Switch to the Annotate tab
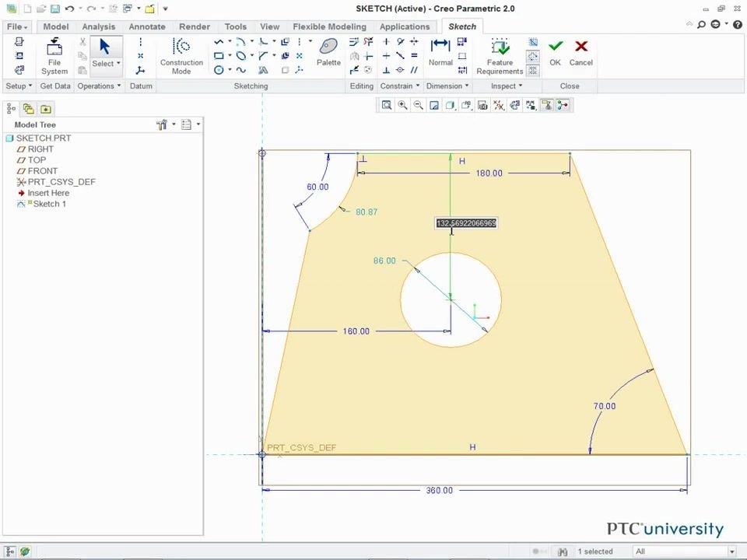 point(147,26)
